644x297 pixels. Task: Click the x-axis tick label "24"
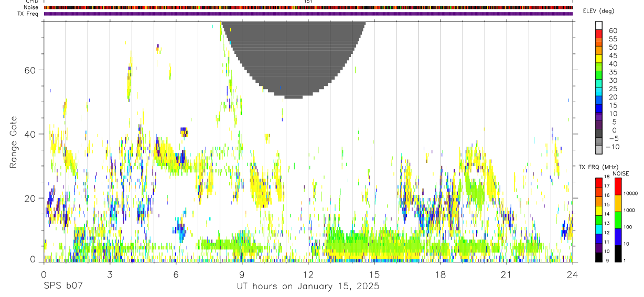pos(573,274)
